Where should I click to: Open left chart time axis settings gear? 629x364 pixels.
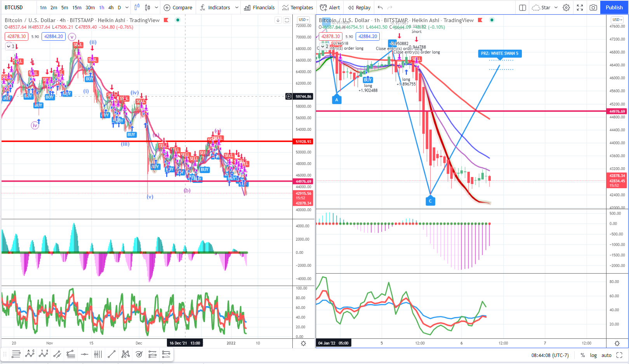(304, 343)
